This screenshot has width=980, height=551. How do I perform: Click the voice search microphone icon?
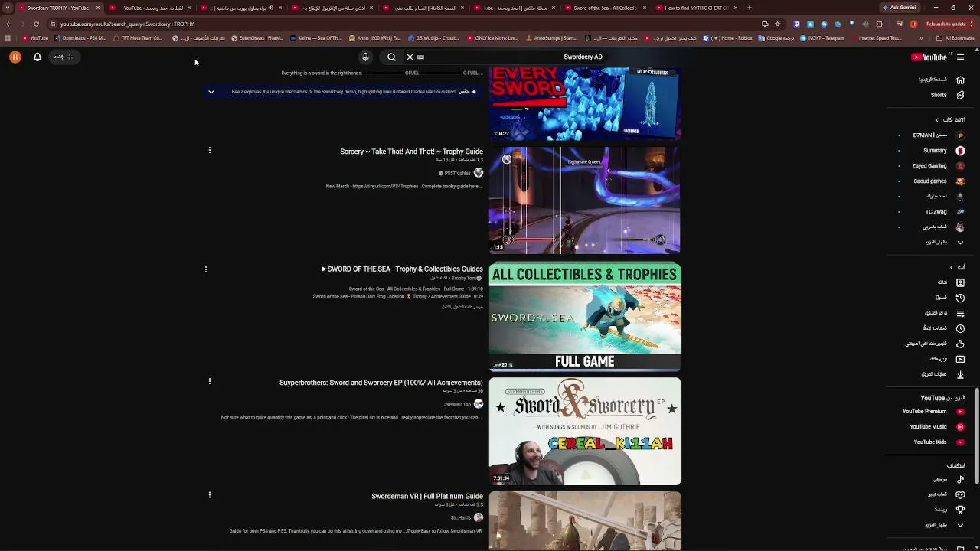[365, 57]
